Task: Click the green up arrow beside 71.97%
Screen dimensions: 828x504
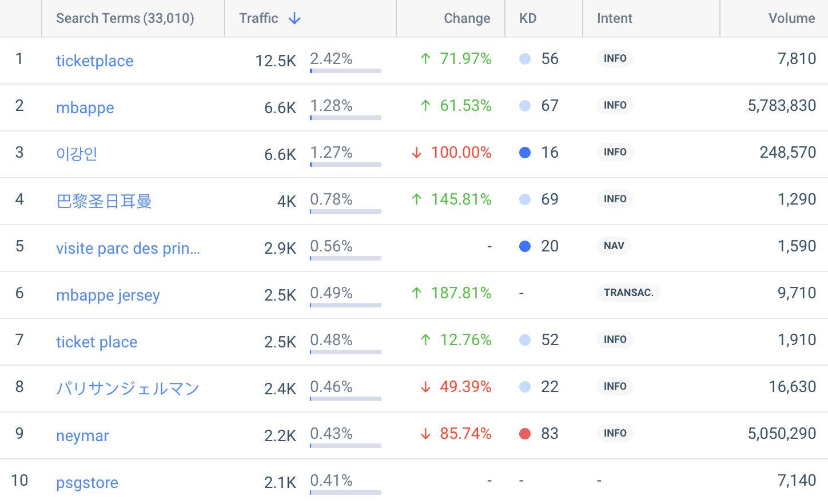Action: point(426,58)
